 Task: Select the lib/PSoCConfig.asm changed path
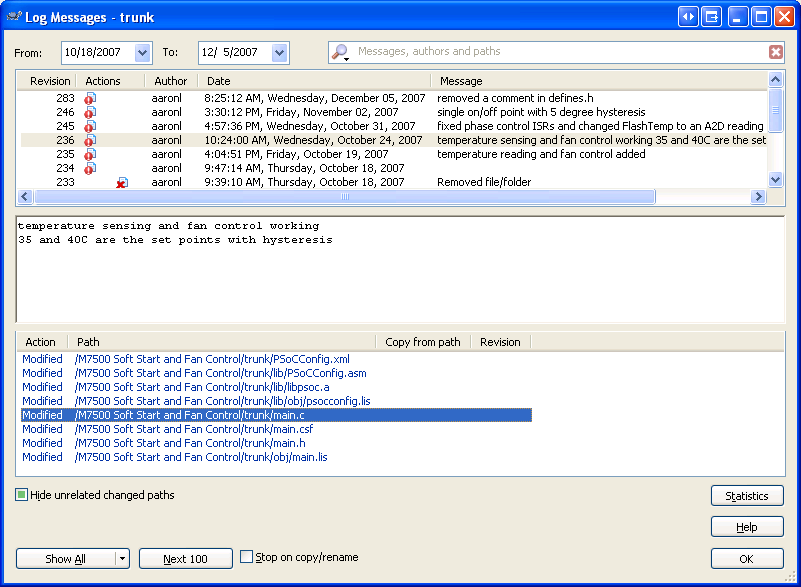click(x=221, y=373)
